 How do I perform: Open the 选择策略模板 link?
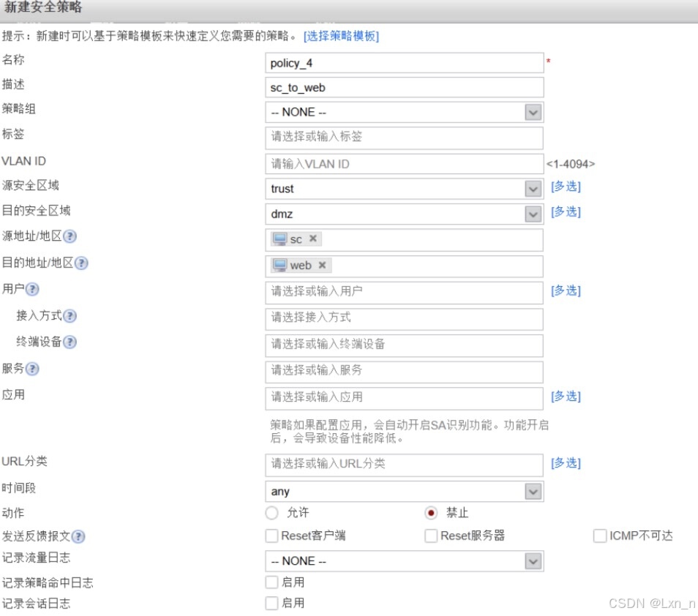342,36
